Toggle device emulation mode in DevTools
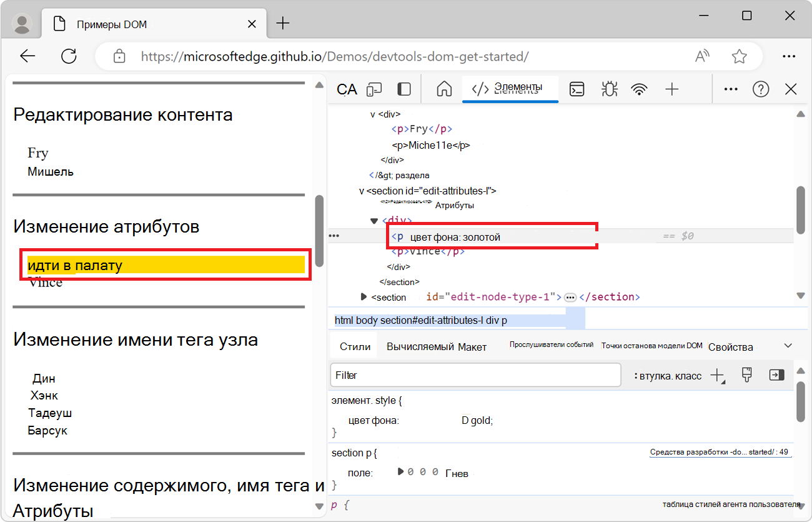812x522 pixels. pyautogui.click(x=374, y=89)
